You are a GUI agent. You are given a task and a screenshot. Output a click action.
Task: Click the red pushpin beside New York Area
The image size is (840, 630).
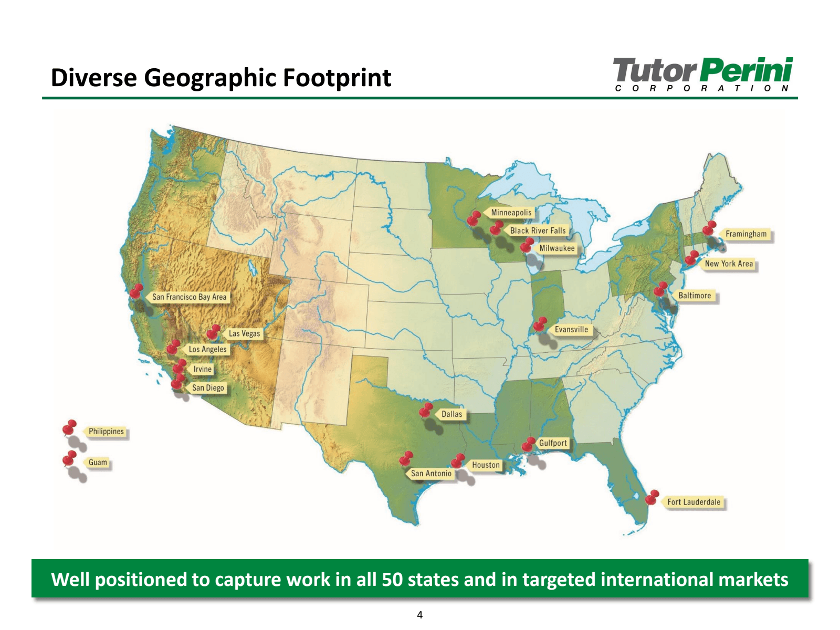pos(692,258)
